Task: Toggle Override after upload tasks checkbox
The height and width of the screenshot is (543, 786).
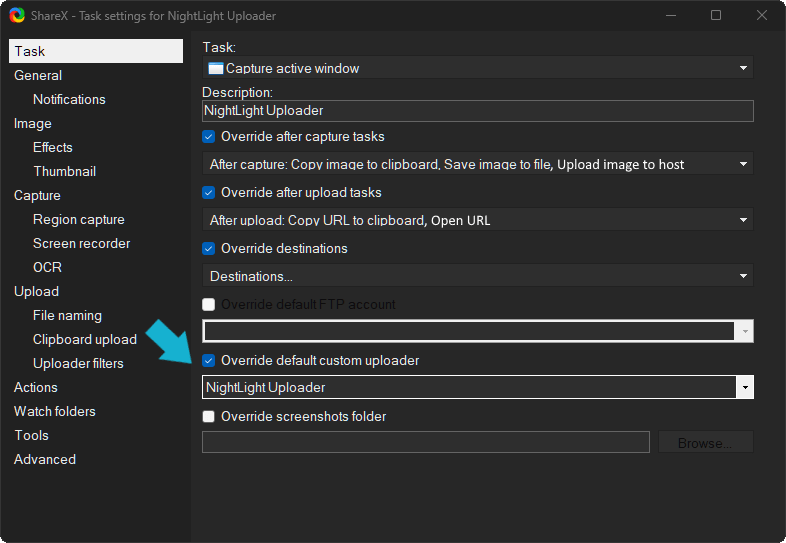Action: coord(209,192)
